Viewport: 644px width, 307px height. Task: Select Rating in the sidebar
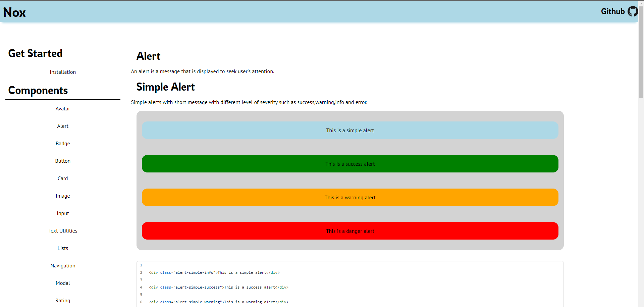(63, 301)
